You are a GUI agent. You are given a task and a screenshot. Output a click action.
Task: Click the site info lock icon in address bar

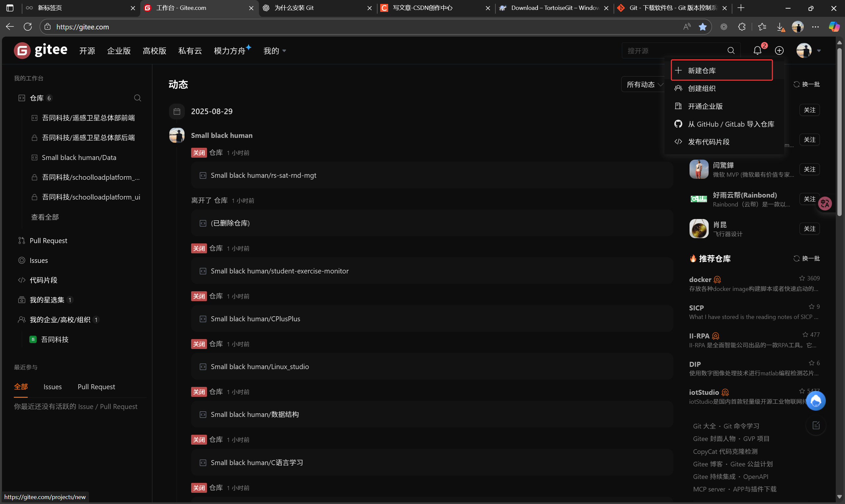pyautogui.click(x=48, y=27)
